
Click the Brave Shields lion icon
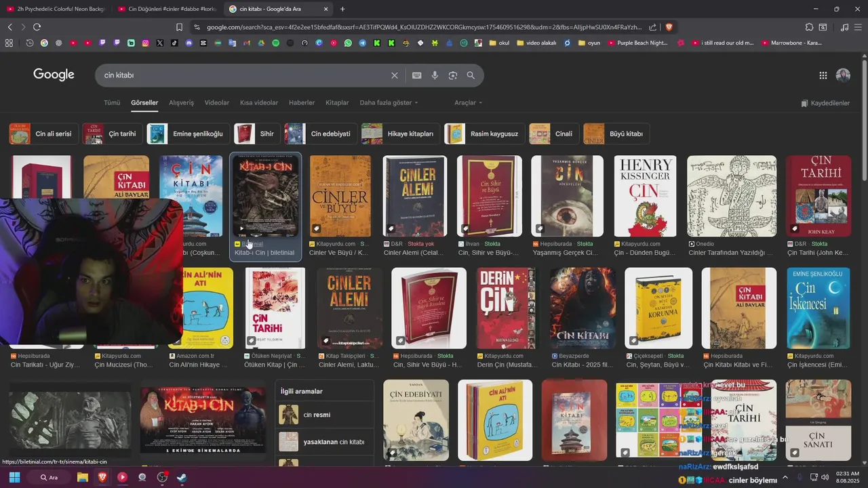click(x=669, y=27)
